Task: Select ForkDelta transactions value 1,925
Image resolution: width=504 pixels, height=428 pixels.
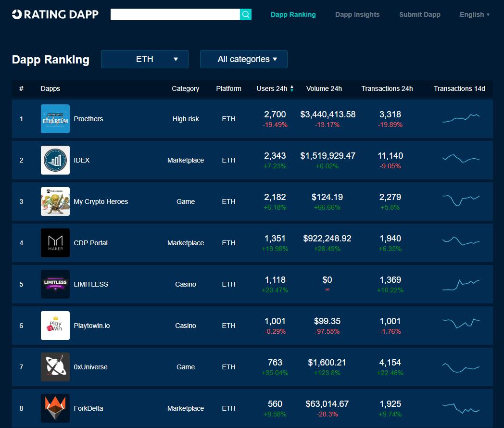Action: pos(390,404)
